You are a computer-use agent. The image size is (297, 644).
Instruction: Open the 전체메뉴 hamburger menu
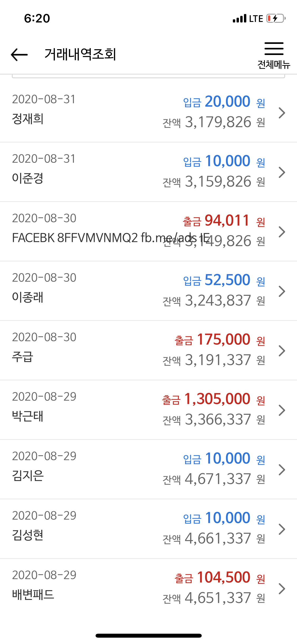[x=274, y=55]
